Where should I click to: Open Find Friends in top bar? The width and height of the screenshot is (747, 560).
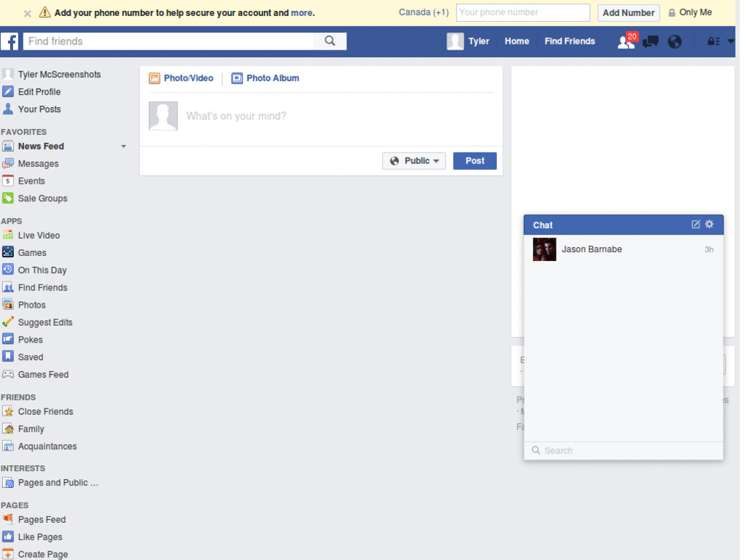coord(570,42)
